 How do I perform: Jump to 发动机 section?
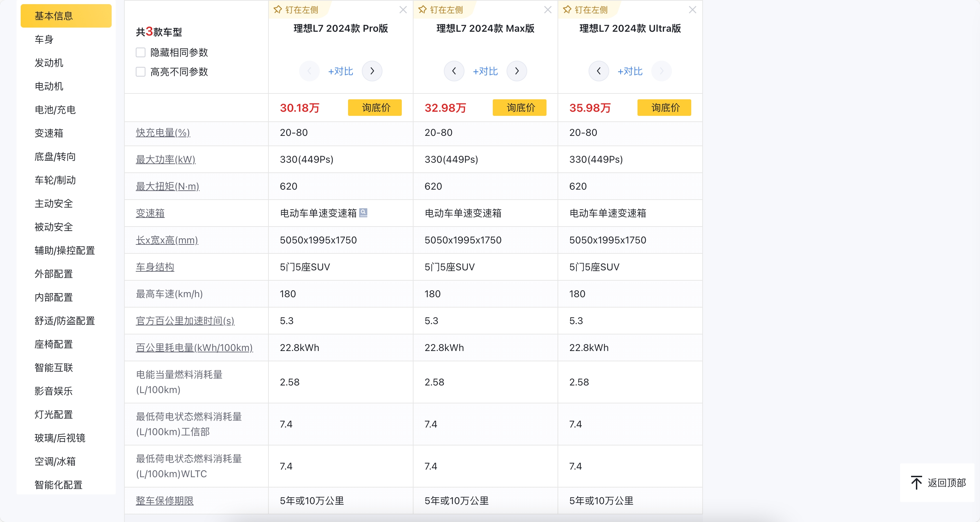click(49, 63)
